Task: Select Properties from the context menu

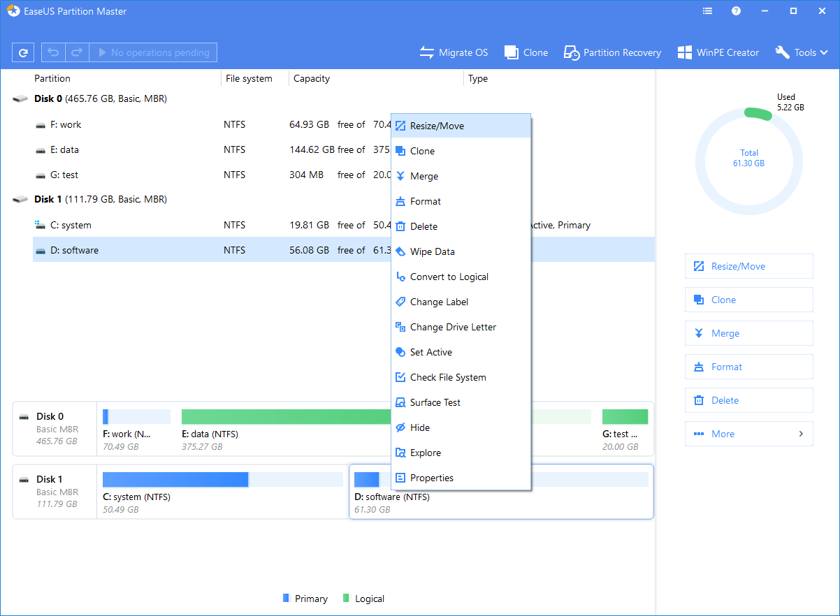Action: pos(432,478)
